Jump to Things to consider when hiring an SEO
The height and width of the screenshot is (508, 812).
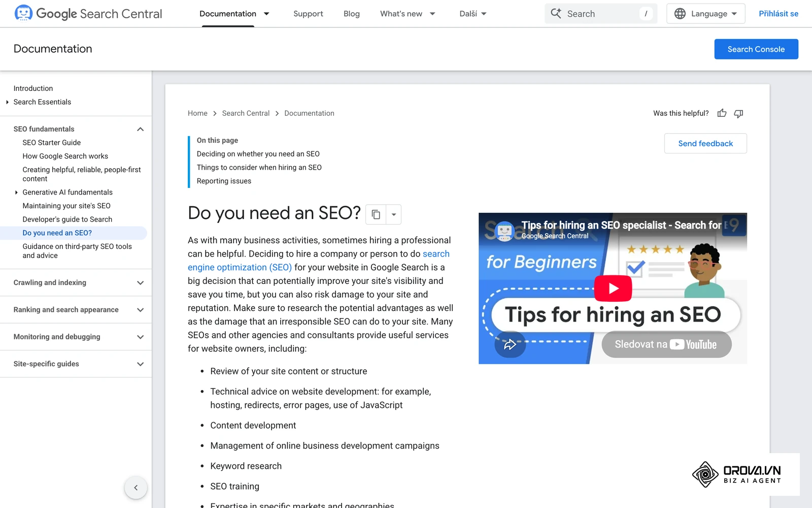tap(259, 168)
